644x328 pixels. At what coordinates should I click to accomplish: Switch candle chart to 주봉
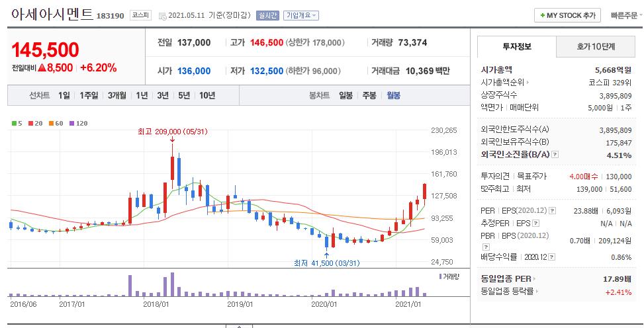[369, 95]
